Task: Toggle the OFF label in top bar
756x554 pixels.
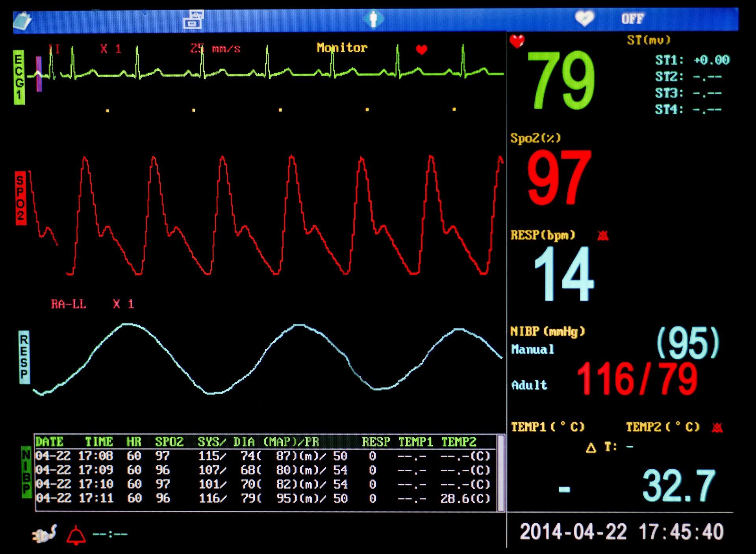Action: click(632, 19)
